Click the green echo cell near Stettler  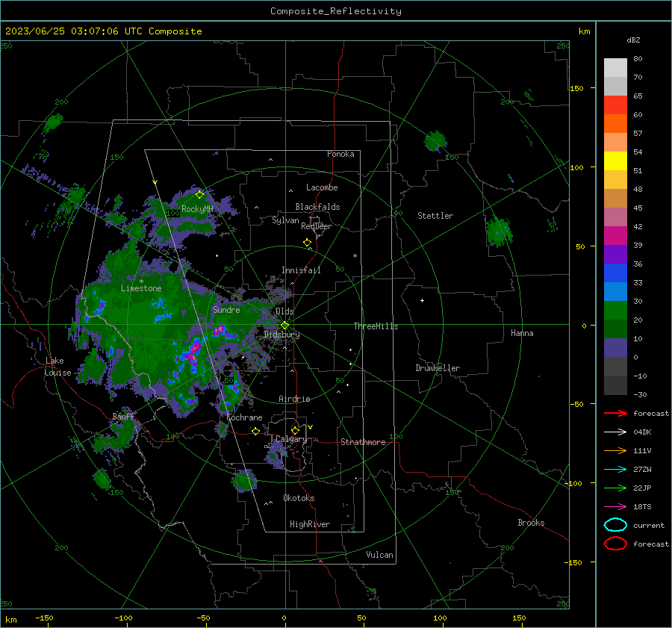point(499,232)
